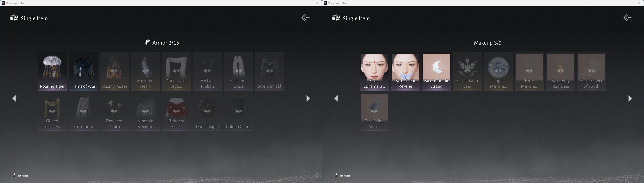Select the Face: Ephemera makeup
Image resolution: width=644 pixels, height=183 pixels.
(x=374, y=71)
